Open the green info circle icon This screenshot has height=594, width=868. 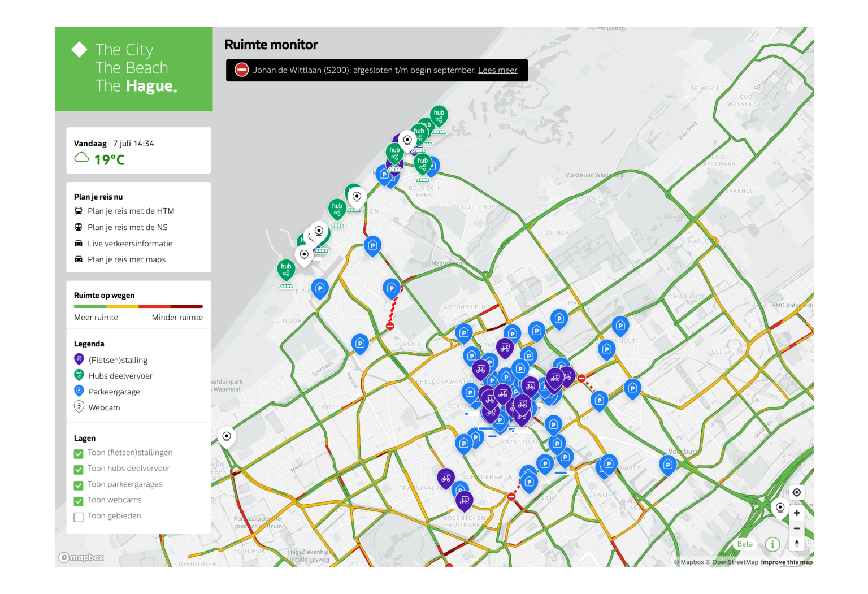[772, 544]
